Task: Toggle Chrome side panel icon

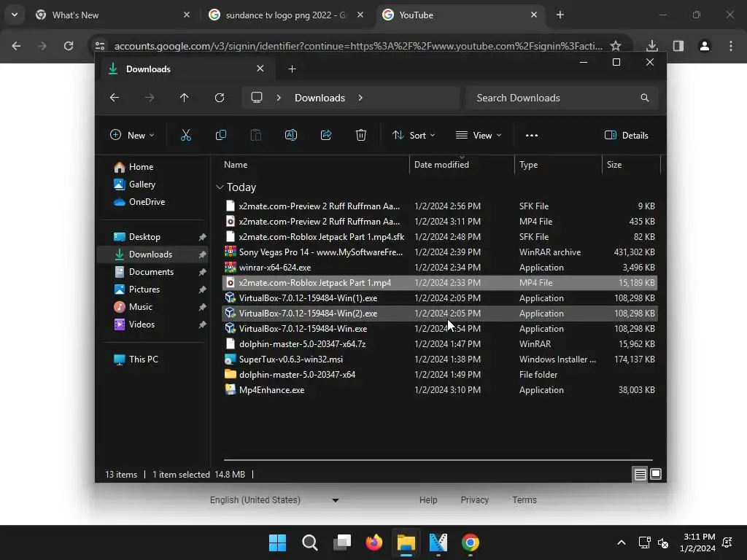Action: (x=678, y=46)
